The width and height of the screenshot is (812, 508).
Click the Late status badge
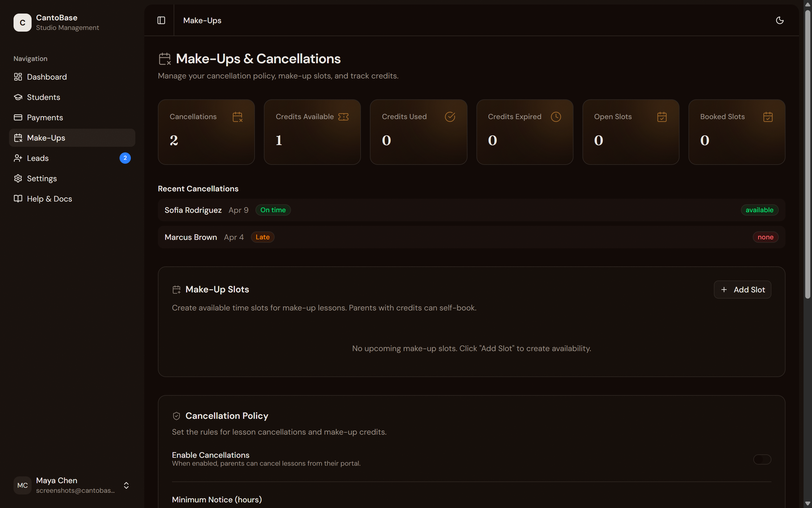pyautogui.click(x=262, y=237)
